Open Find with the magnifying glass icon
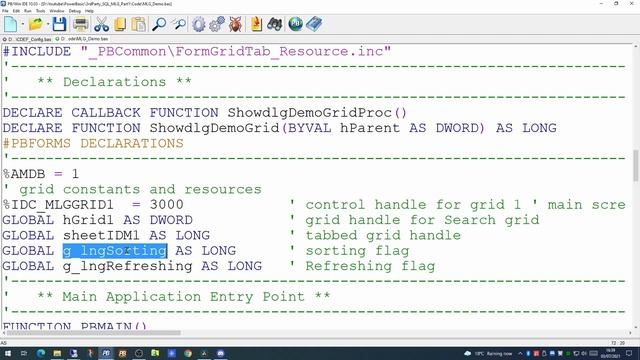640x360 pixels. 159,24
